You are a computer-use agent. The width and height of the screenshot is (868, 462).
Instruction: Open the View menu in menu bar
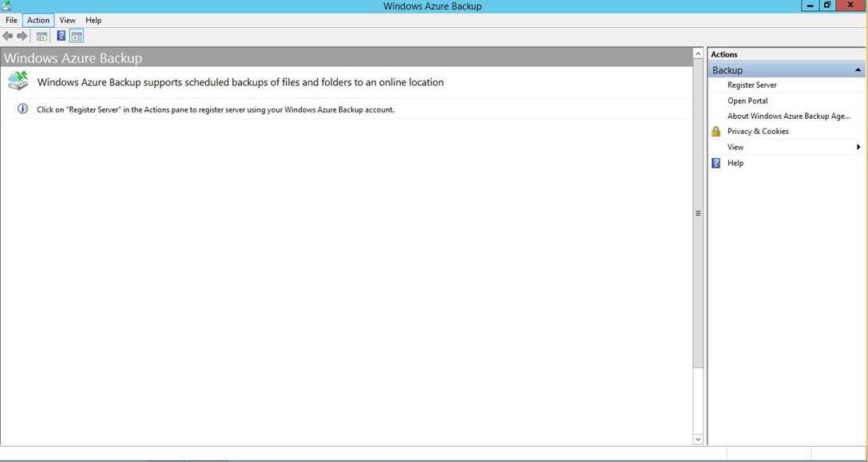(x=68, y=20)
